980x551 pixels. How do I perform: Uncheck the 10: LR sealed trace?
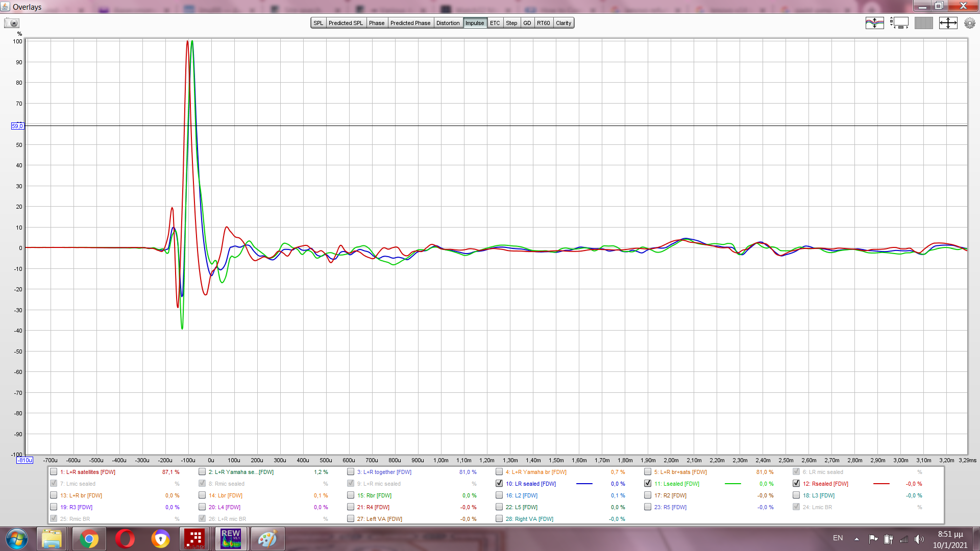tap(499, 484)
